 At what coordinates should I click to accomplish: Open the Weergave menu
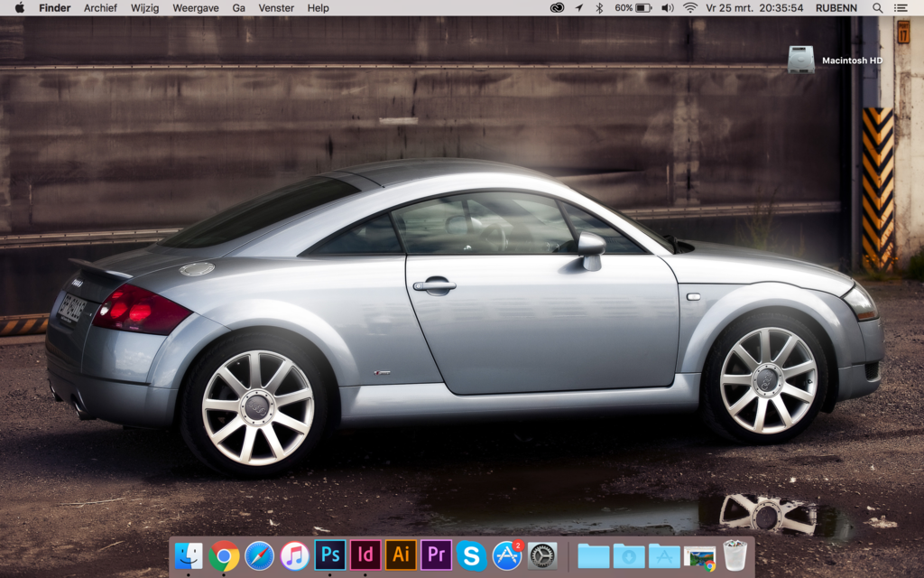(x=196, y=7)
